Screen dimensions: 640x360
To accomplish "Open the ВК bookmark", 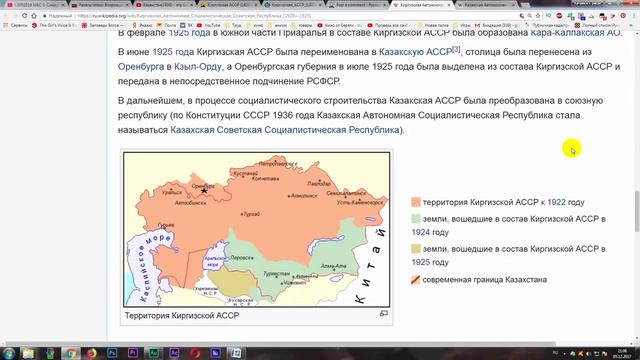I will coord(187,25).
